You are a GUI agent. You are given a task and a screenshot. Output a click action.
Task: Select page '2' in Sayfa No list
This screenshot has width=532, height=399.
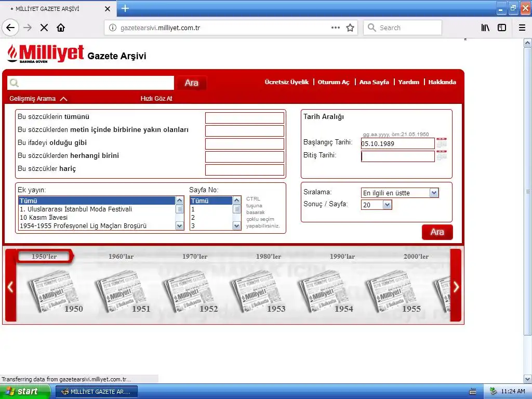pos(211,218)
